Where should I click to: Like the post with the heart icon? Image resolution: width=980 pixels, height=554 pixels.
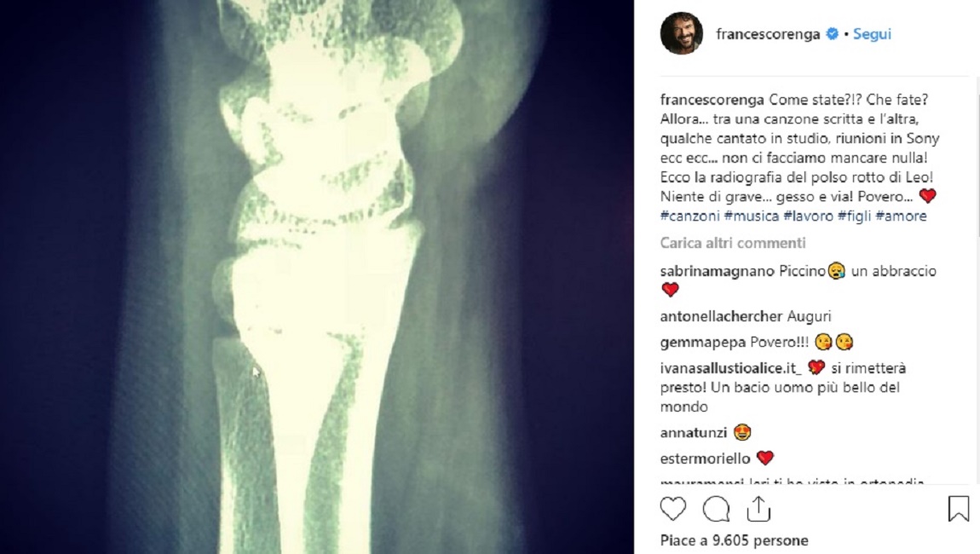[673, 510]
